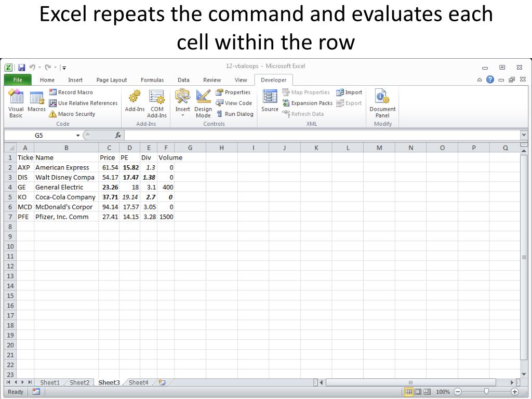Switch to Sheet2 tab
Image resolution: width=532 pixels, height=399 pixels.
click(79, 382)
